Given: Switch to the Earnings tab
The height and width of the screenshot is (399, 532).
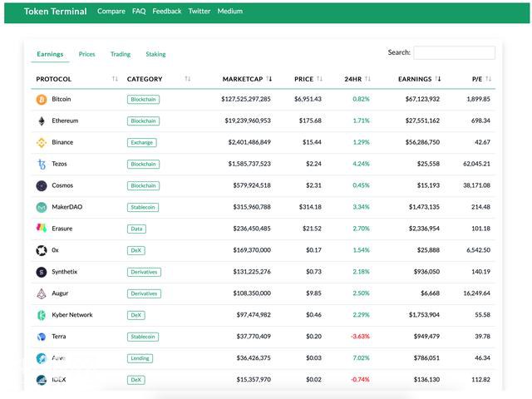Looking at the screenshot, I should [50, 54].
